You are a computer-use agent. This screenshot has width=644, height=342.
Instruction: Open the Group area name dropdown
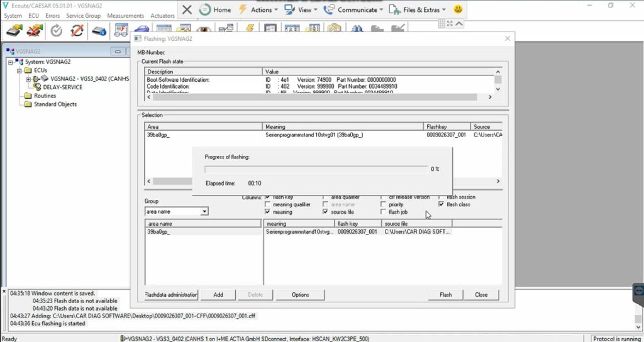[x=204, y=212]
